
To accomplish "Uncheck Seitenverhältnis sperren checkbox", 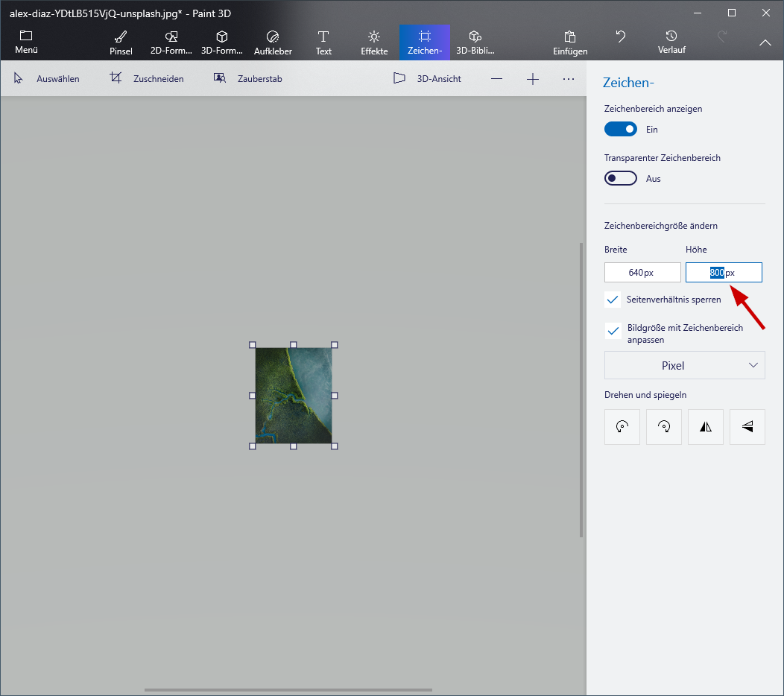I will (613, 300).
